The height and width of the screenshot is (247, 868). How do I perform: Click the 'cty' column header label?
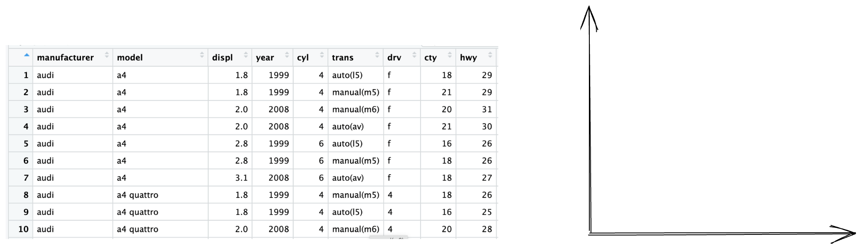click(431, 58)
